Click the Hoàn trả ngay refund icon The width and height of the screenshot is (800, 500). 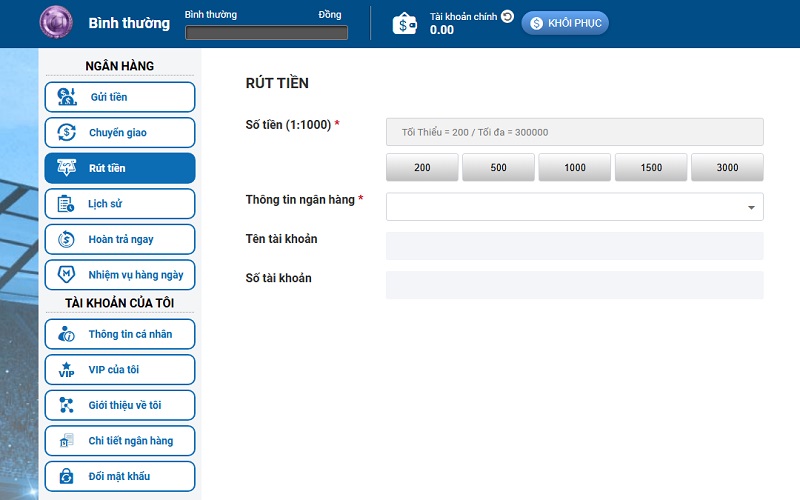tap(67, 240)
